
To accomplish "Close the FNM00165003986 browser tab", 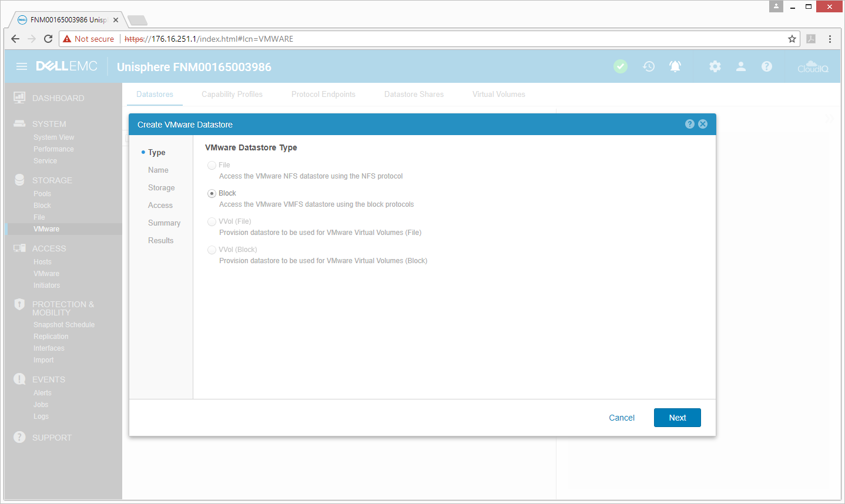I will point(116,20).
